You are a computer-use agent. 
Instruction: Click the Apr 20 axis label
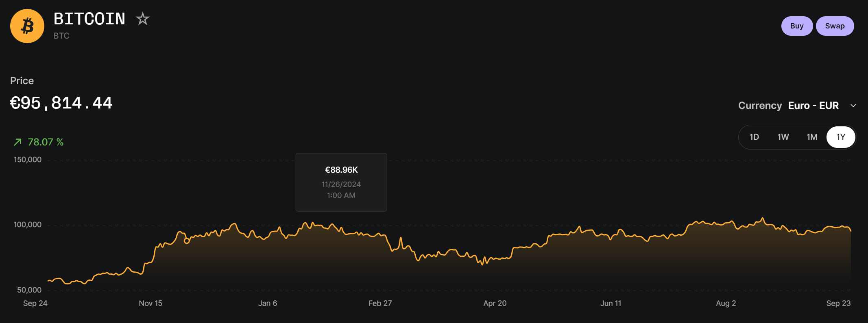point(495,303)
